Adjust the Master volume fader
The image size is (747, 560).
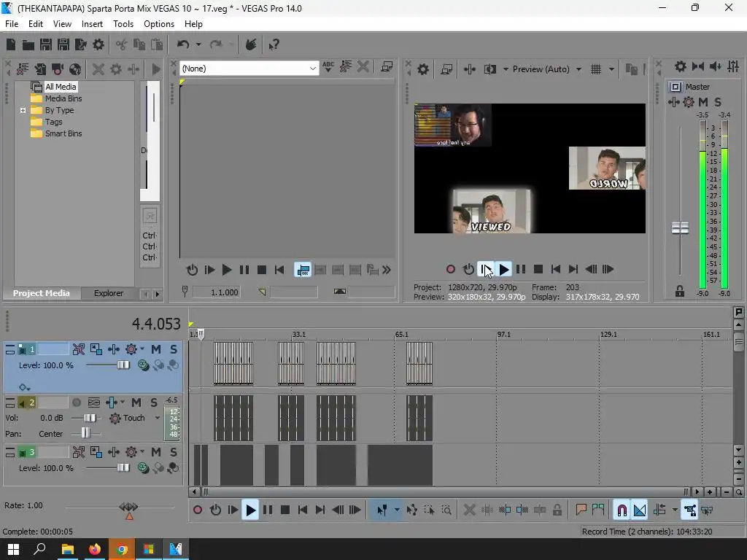[x=680, y=228]
